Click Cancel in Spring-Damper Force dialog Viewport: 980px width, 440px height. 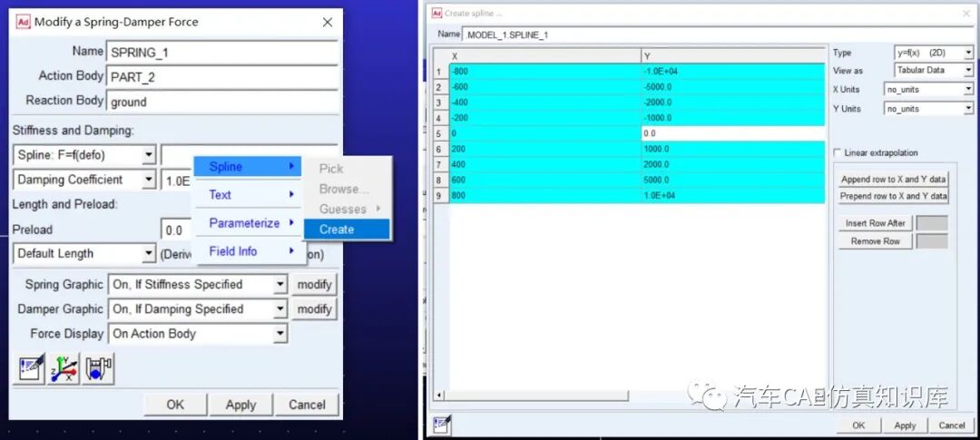[307, 405]
